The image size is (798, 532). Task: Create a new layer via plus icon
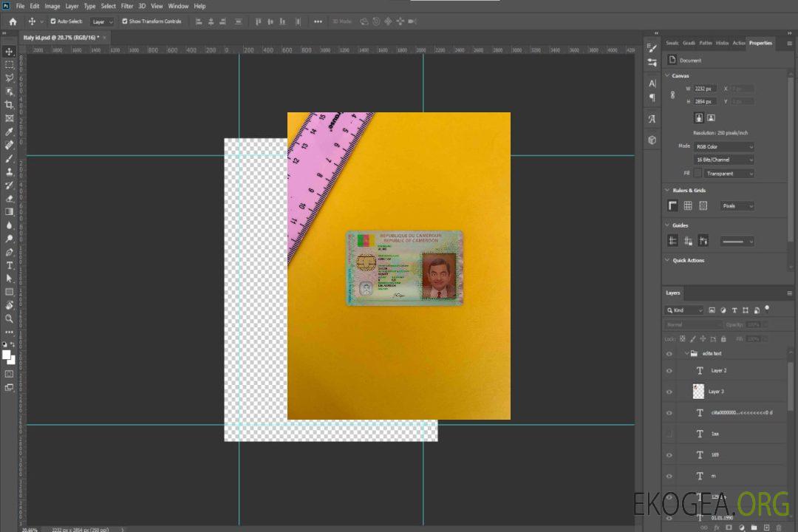[766, 528]
